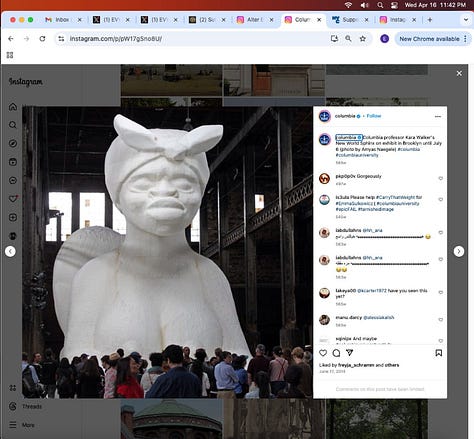The width and height of the screenshot is (474, 439).
Task: Click the zoom magnifier in the address bar
Action: (348, 39)
